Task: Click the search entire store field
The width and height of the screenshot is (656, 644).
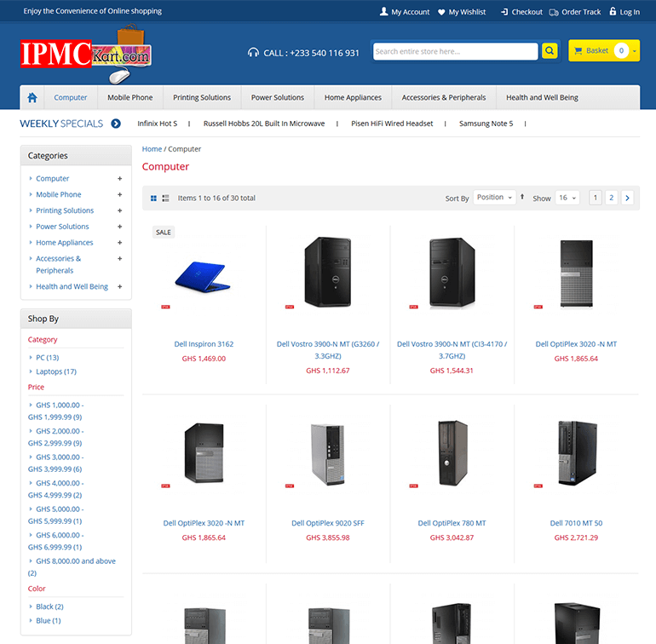Action: [x=455, y=51]
